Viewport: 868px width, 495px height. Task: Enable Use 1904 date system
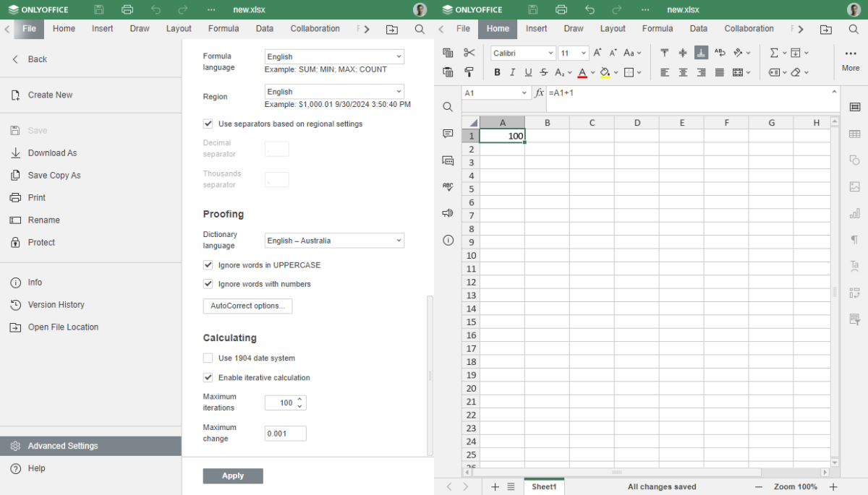click(208, 358)
